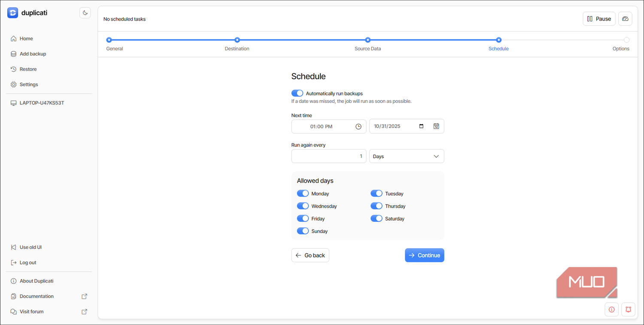This screenshot has height=325, width=644.
Task: Toggle Thursday allowed day off
Action: pos(377,206)
